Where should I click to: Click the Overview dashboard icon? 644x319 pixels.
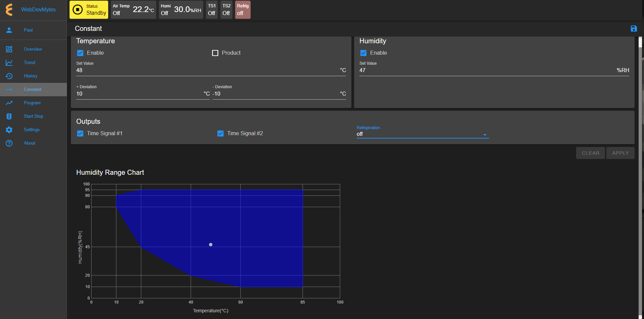9,49
